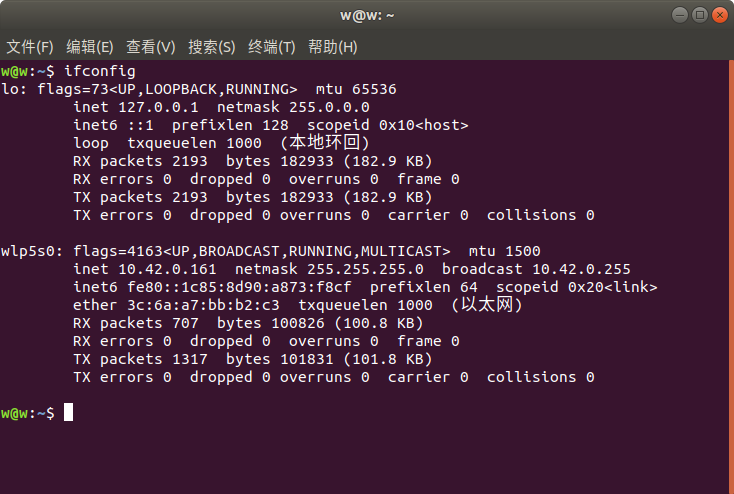Click the 以太网 label
734x494 pixels.
[487, 305]
